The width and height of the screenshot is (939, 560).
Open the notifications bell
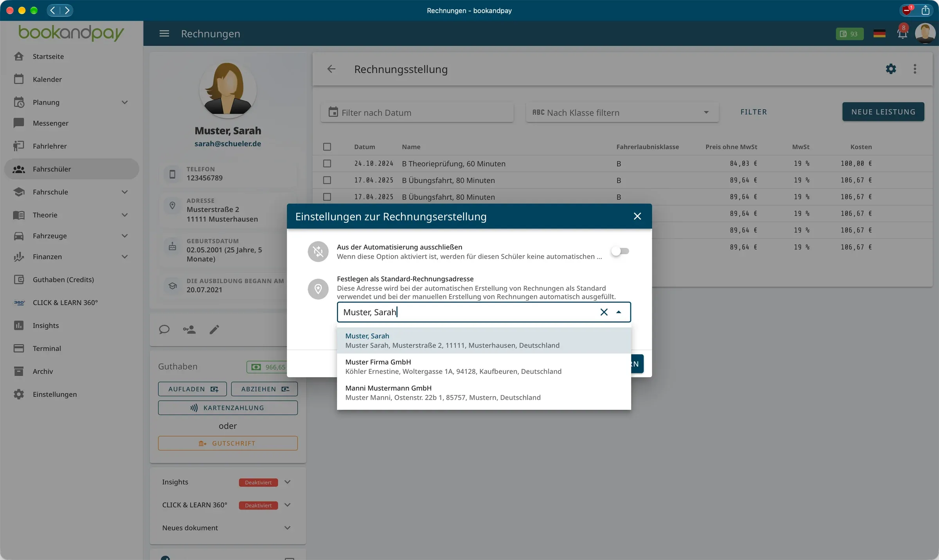click(902, 34)
